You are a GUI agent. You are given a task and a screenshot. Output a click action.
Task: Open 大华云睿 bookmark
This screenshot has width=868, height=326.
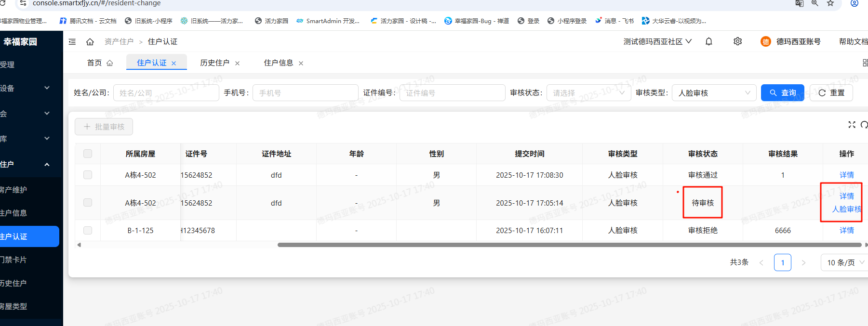674,21
